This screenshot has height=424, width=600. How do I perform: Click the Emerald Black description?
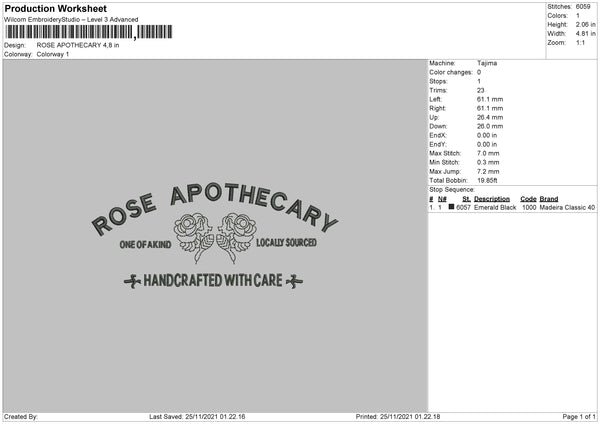coord(495,207)
